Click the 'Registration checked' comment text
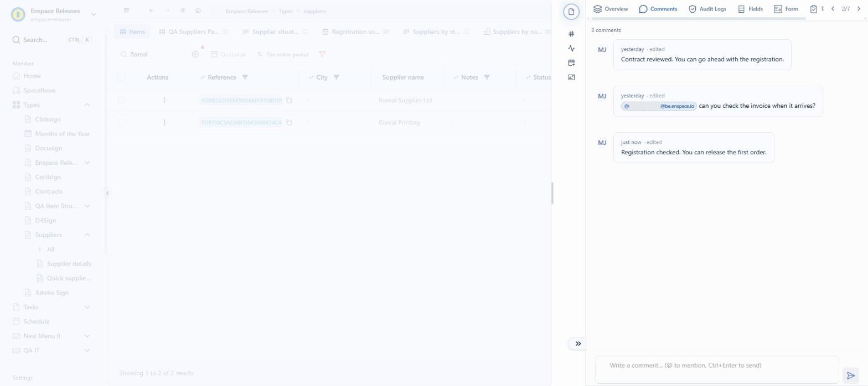 pyautogui.click(x=694, y=152)
